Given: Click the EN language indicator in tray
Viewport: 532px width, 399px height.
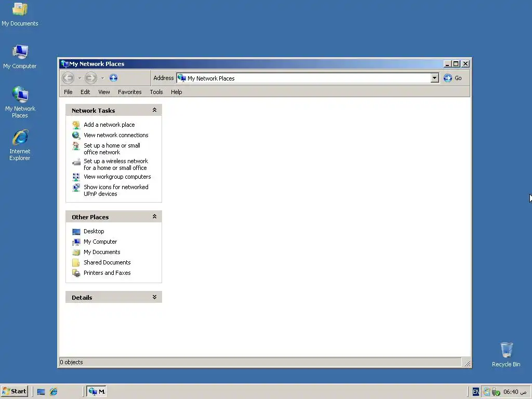Looking at the screenshot, I should pos(476,392).
